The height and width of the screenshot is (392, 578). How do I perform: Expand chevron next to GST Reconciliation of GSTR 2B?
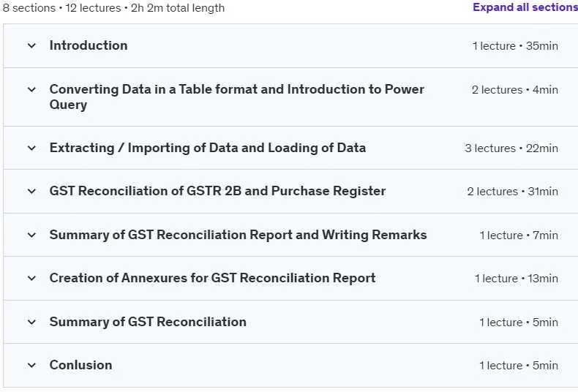coord(31,191)
